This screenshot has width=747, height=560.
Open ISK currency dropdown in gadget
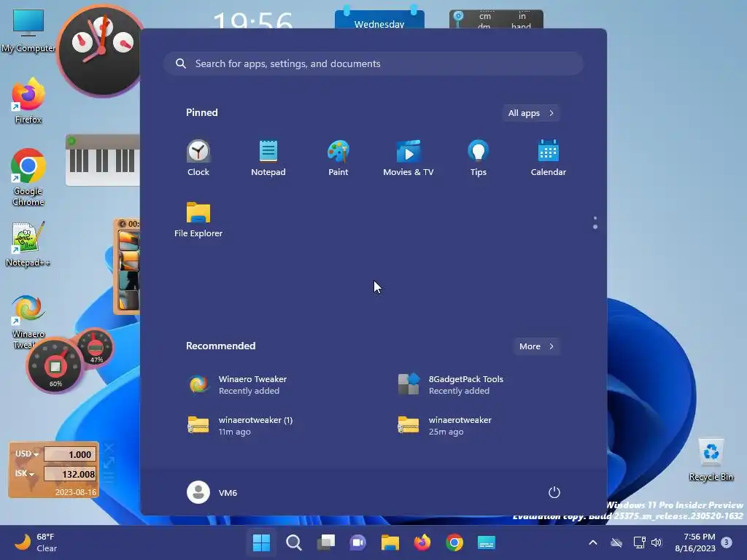[25, 473]
